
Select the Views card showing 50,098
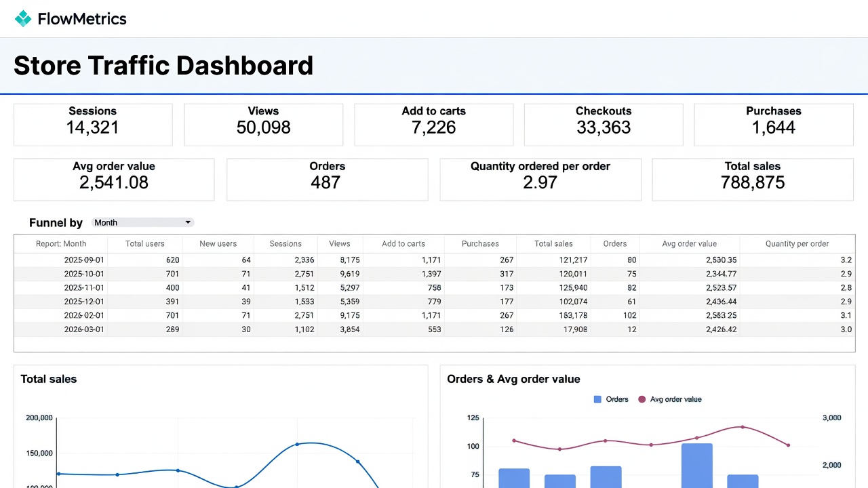[263, 125]
